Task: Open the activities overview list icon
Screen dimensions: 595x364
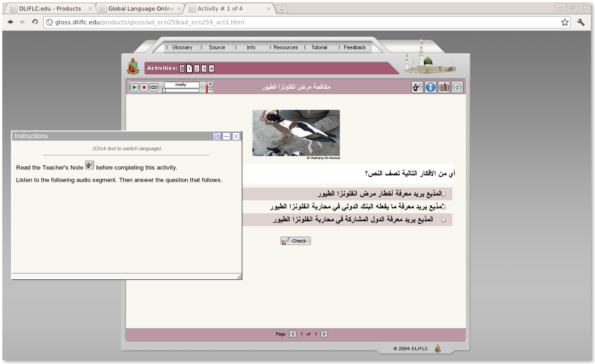Action: 182,68
